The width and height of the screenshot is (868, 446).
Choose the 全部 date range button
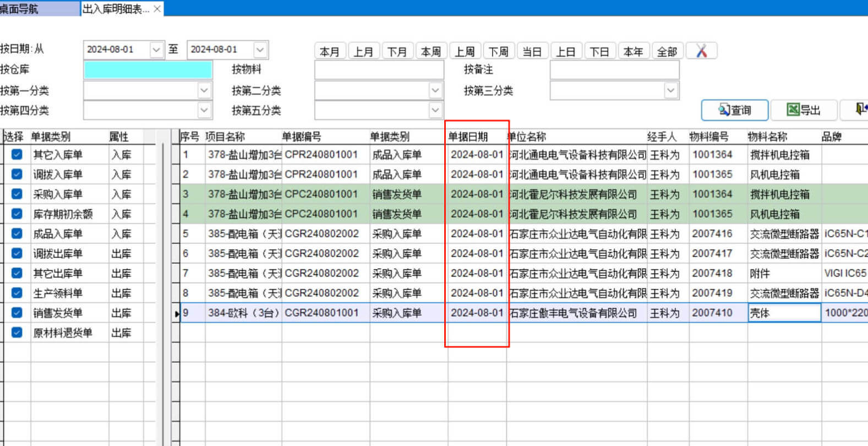667,52
